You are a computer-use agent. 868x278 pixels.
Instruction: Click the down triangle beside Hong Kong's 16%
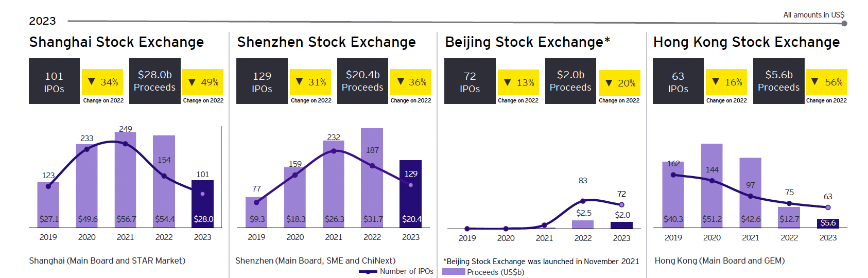point(716,81)
